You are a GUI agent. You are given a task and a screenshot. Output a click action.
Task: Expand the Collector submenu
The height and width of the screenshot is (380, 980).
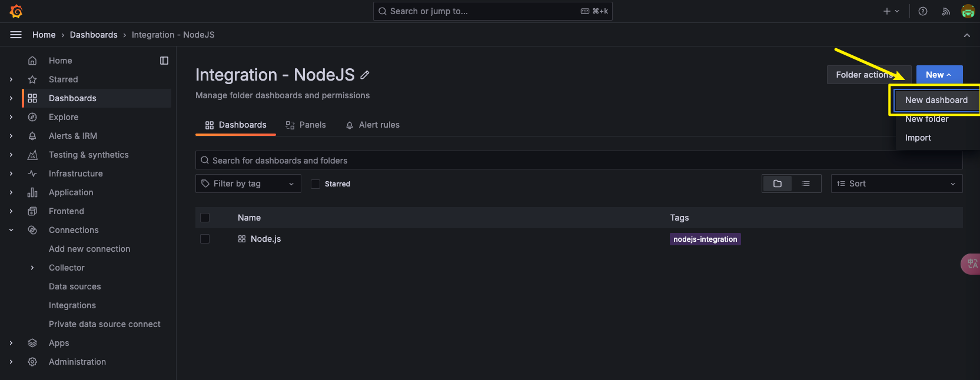32,268
